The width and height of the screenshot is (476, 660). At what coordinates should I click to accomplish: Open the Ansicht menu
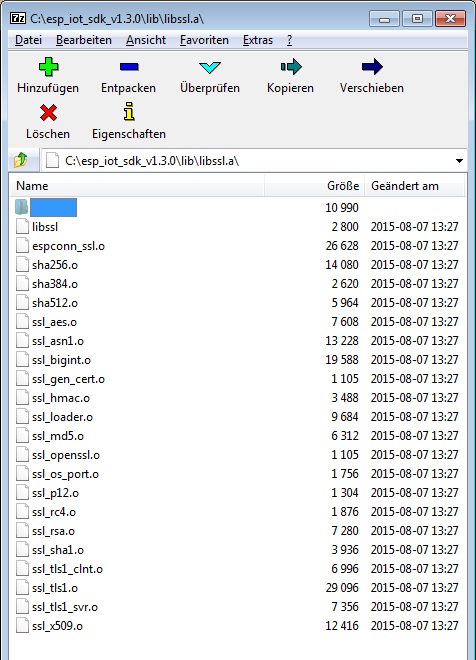click(x=146, y=40)
